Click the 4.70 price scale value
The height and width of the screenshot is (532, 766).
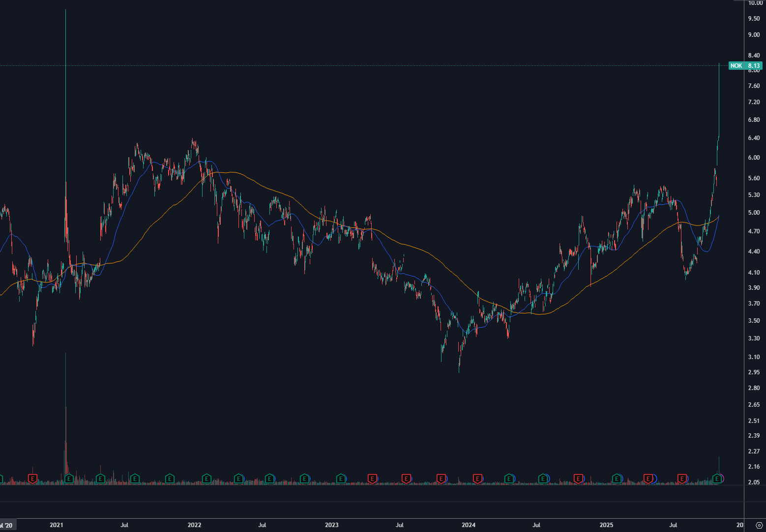point(754,231)
